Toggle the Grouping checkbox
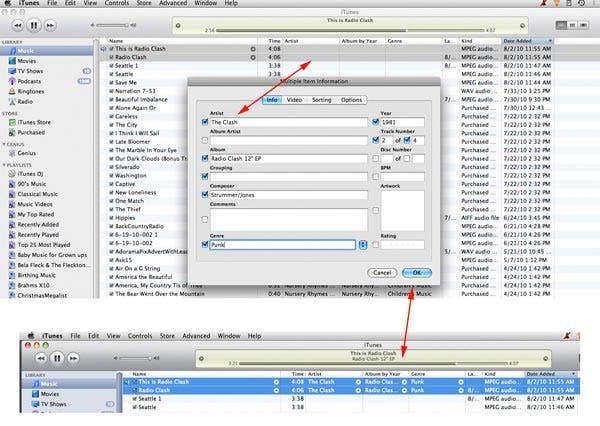The height and width of the screenshot is (426, 600). coord(205,176)
